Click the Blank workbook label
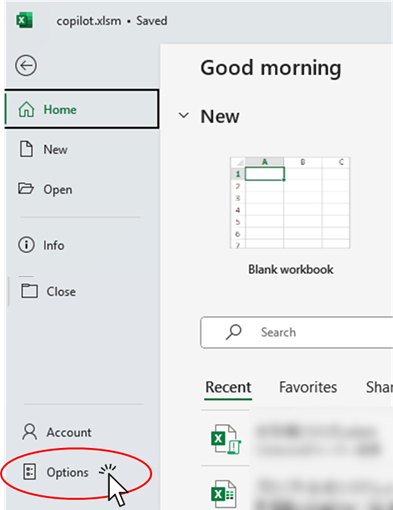 point(291,269)
